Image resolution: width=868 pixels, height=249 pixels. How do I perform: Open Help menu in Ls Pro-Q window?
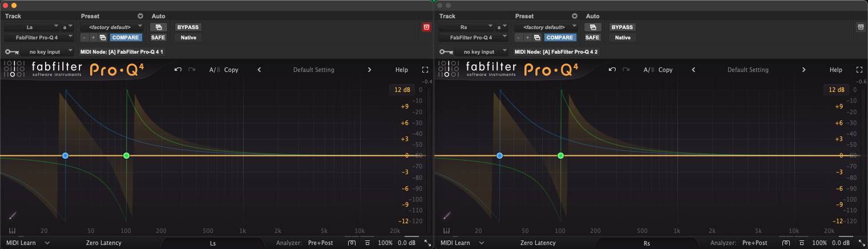(402, 70)
